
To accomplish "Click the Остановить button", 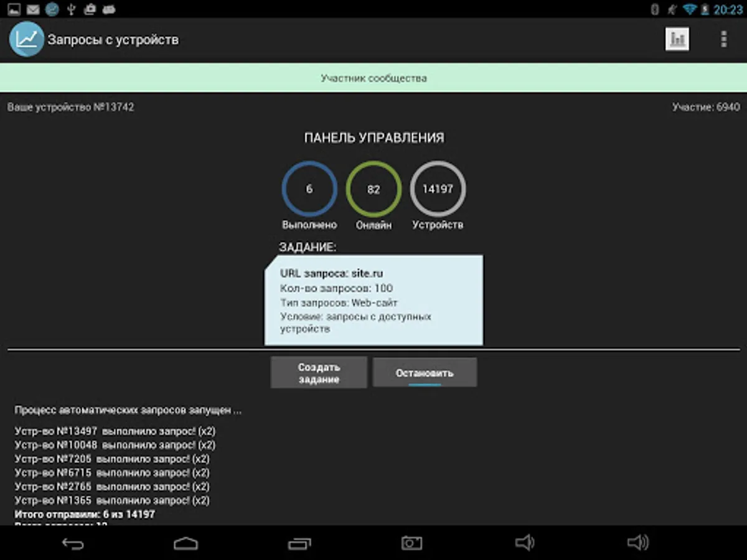I will (425, 373).
